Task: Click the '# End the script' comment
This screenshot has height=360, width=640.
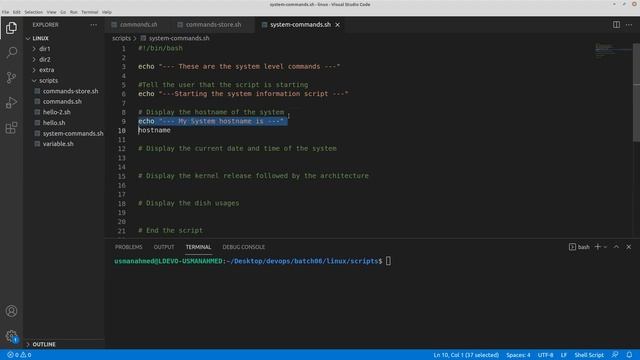Action: point(170,230)
